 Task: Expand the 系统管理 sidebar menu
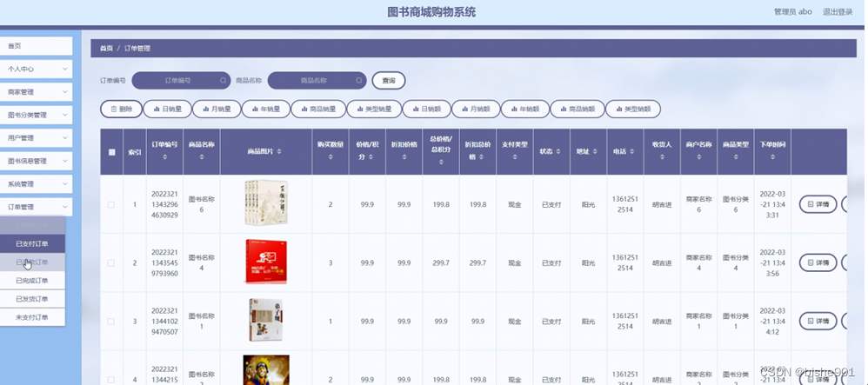(x=36, y=183)
